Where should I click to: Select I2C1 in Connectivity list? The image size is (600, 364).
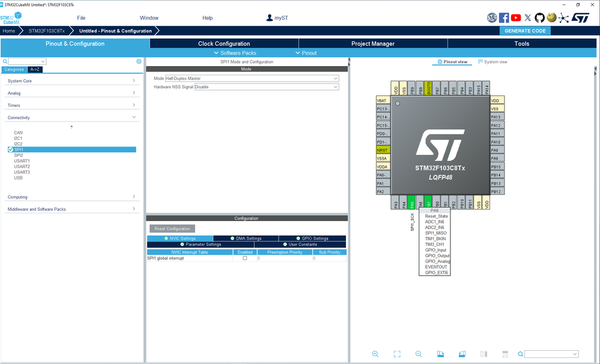click(18, 138)
